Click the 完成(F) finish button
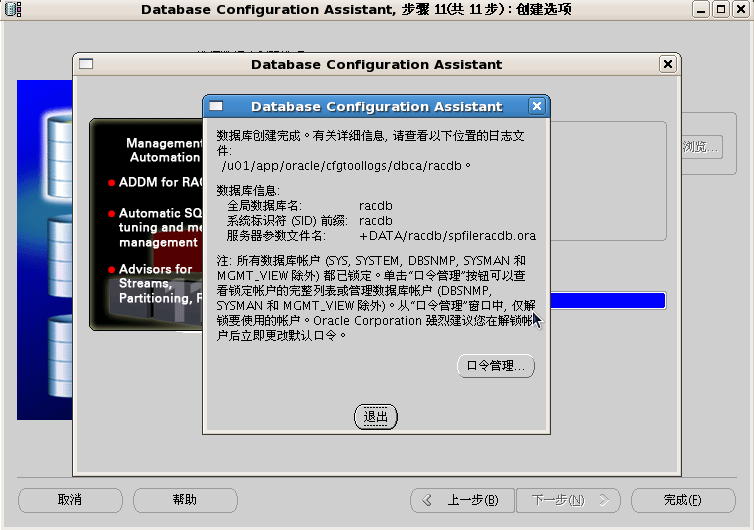 [683, 500]
